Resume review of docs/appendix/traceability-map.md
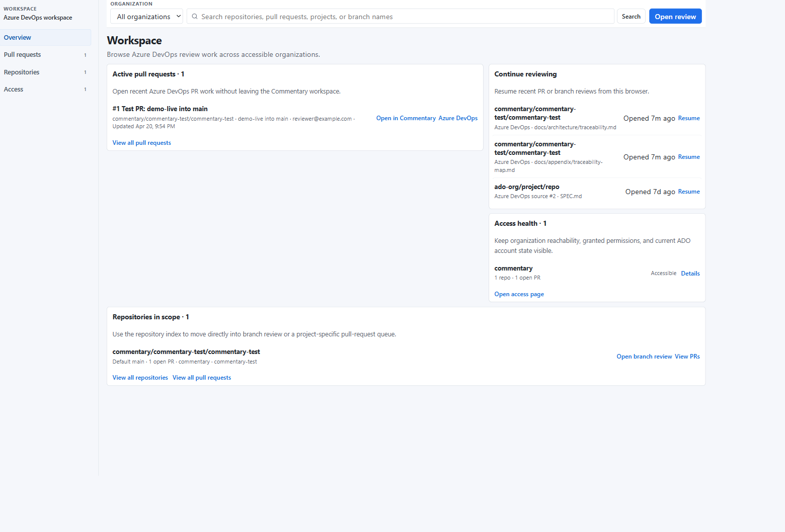785x532 pixels. click(x=689, y=157)
